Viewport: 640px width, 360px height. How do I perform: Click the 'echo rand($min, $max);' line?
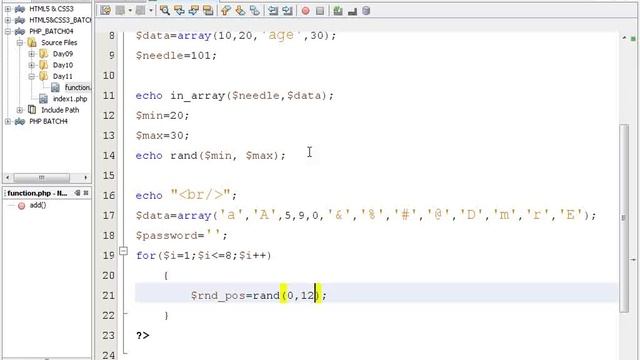211,156
